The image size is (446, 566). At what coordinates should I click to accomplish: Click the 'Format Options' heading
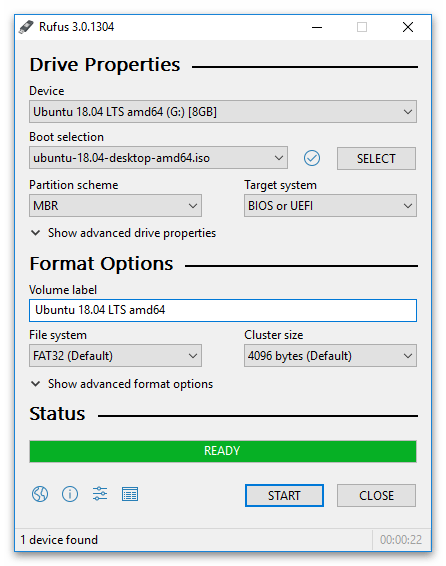coord(101,264)
